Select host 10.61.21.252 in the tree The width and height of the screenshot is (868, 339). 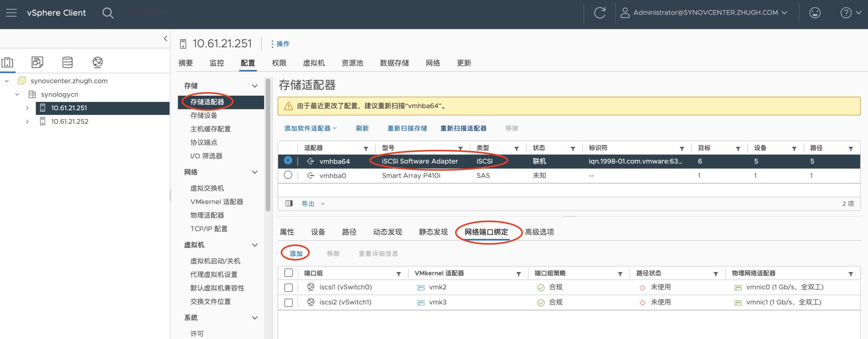(x=70, y=121)
